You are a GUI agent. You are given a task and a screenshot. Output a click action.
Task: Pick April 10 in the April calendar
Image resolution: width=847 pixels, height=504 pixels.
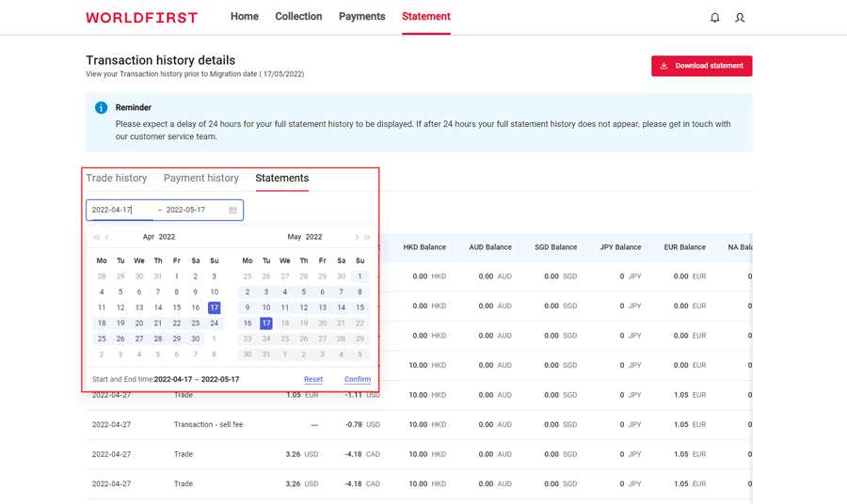[x=215, y=291]
